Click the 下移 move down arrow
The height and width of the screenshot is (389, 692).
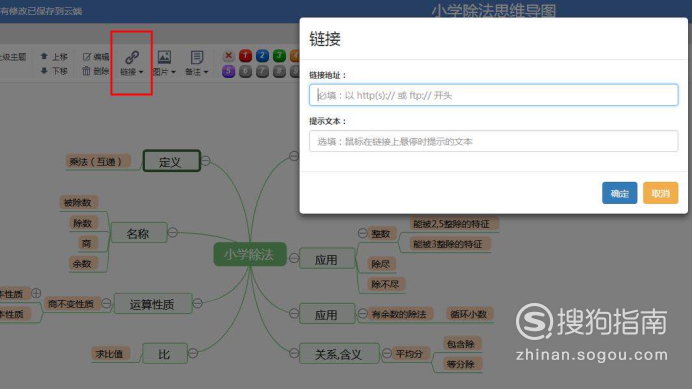[x=53, y=71]
